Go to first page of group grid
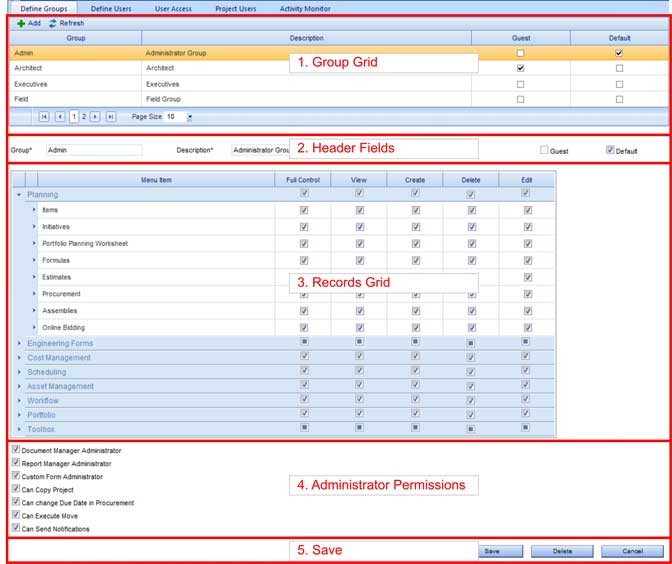This screenshot has height=564, width=672. pos(44,117)
